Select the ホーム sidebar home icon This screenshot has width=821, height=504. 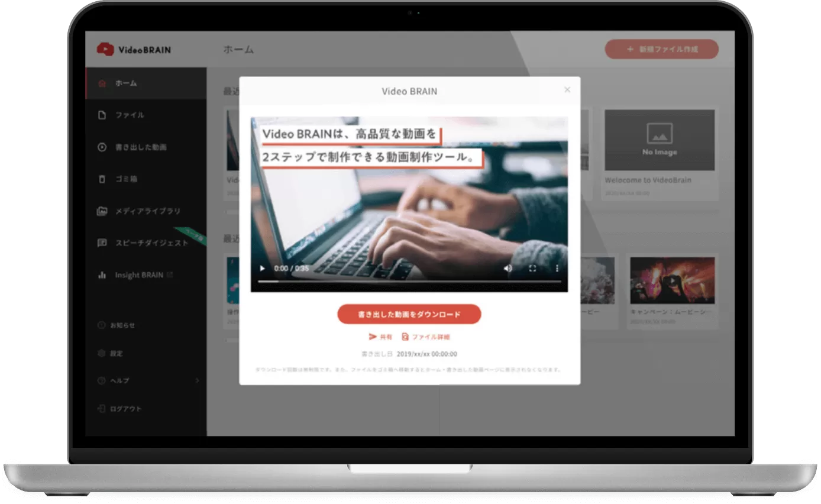click(x=102, y=83)
